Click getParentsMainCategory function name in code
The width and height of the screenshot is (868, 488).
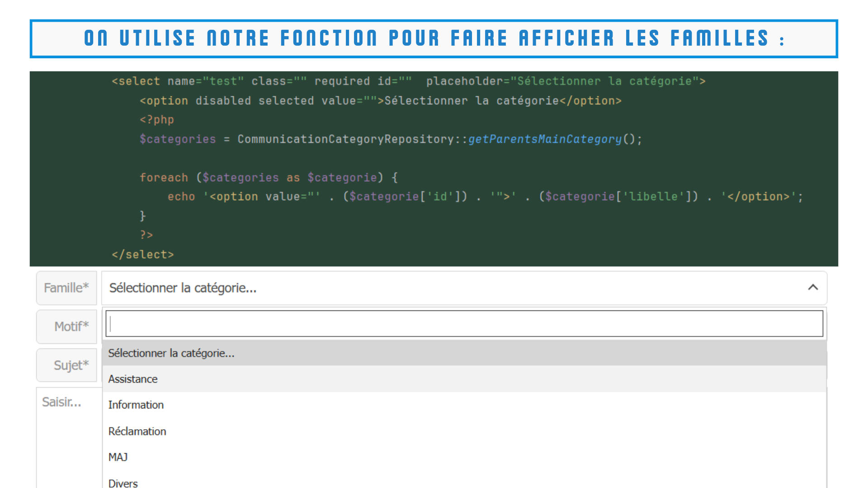(x=545, y=139)
